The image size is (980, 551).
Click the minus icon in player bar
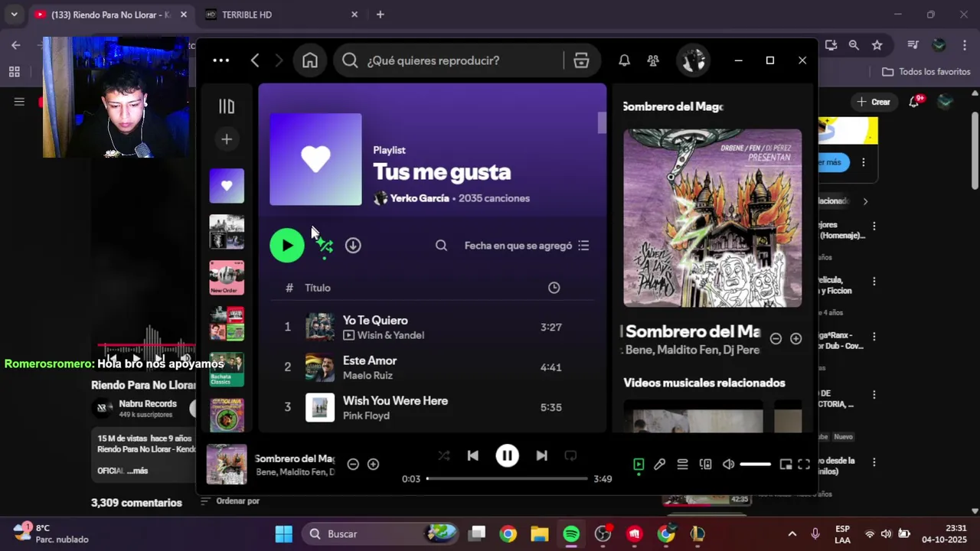353,464
